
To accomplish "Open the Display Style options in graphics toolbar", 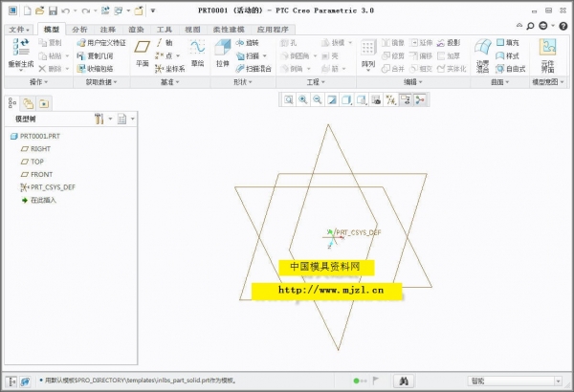I will point(346,99).
